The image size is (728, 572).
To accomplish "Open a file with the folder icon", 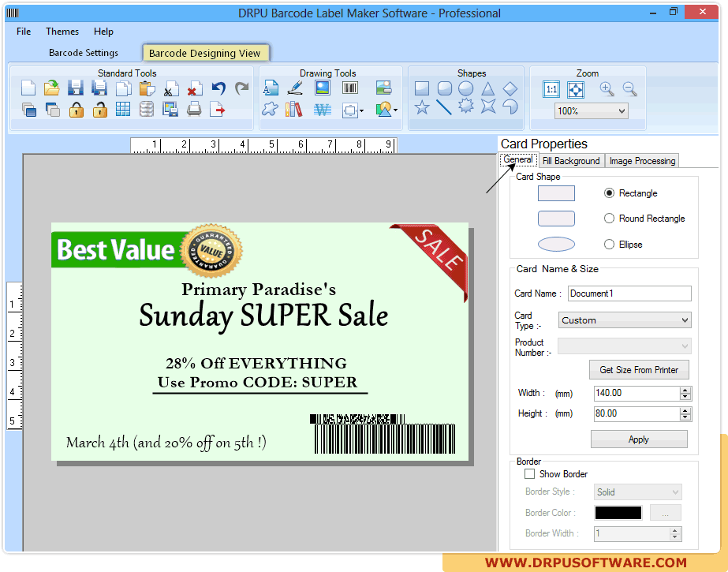I will (52, 88).
